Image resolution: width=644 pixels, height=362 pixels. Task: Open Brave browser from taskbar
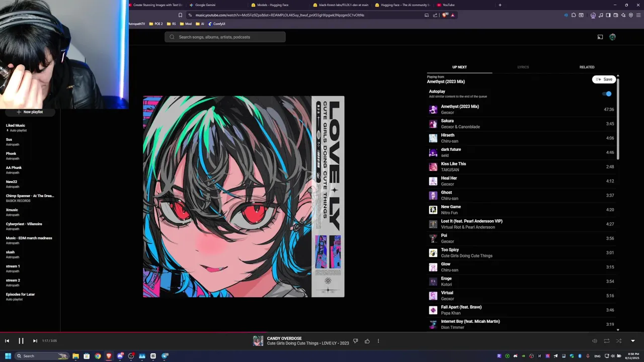pyautogui.click(x=109, y=356)
